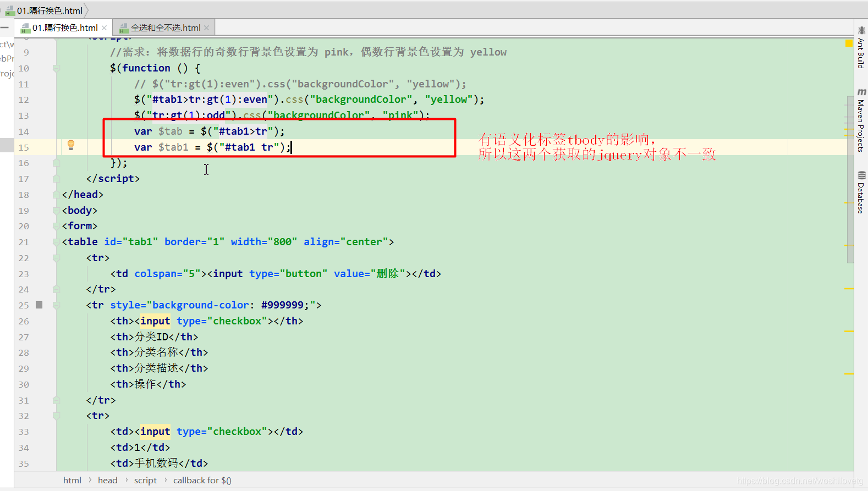Open the Ant Build tool window
868x491 pixels.
[861, 47]
